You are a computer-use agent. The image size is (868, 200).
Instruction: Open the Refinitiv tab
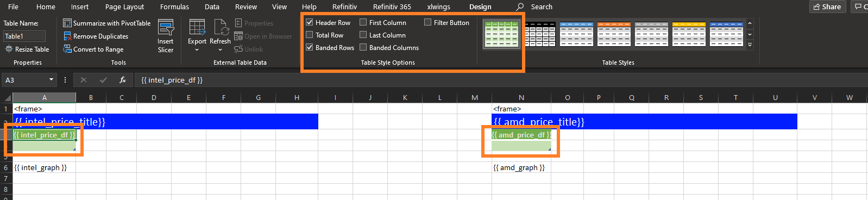pos(344,7)
